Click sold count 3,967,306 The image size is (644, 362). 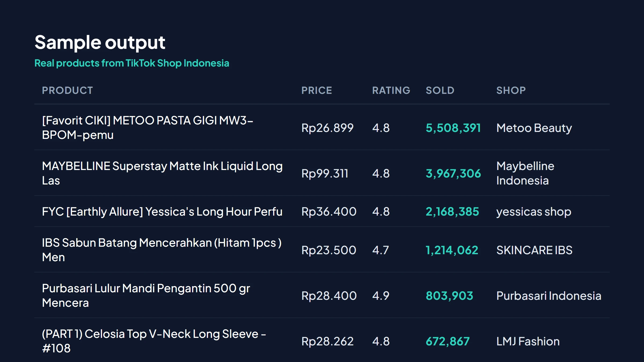point(453,173)
